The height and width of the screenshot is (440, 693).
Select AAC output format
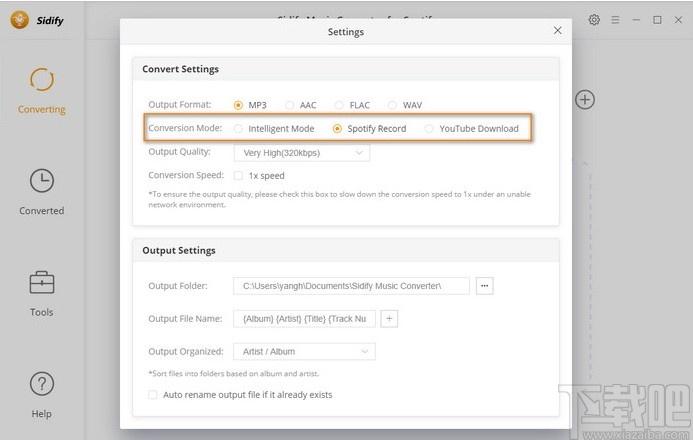pyautogui.click(x=289, y=105)
